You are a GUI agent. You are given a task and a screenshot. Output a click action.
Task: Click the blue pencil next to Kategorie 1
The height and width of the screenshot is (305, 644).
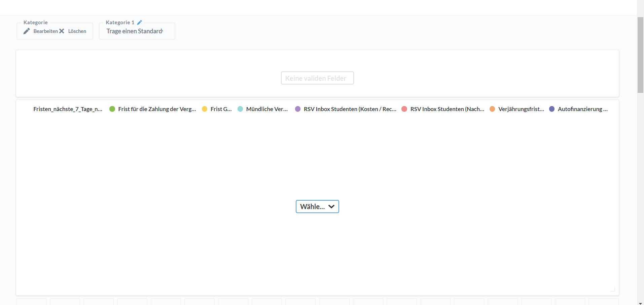click(139, 23)
